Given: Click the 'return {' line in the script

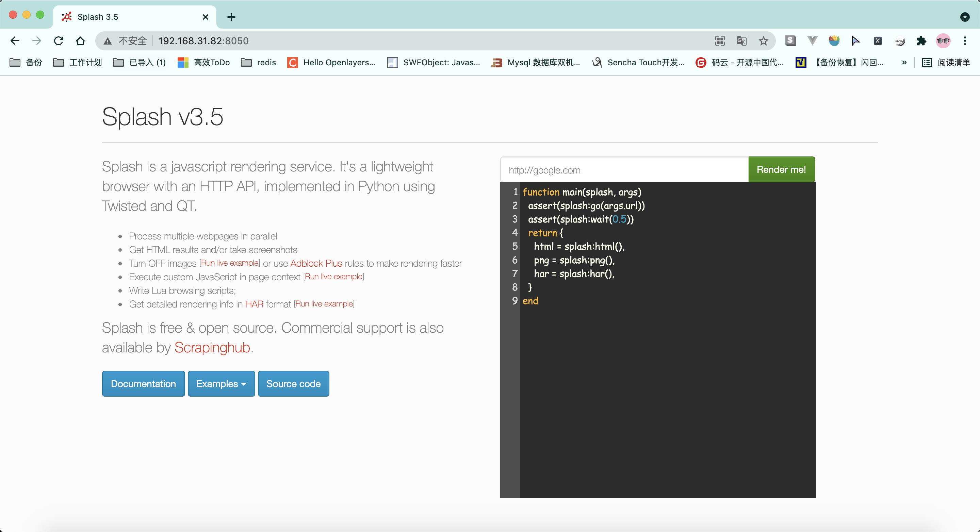Looking at the screenshot, I should coord(545,233).
